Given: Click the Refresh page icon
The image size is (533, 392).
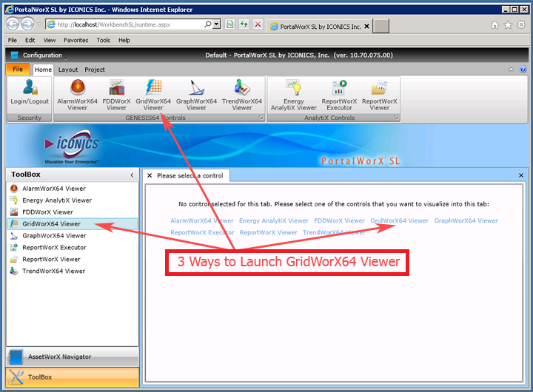Looking at the screenshot, I should (244, 24).
